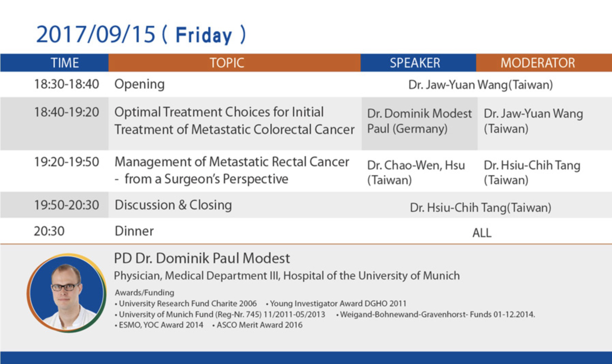The image size is (612, 364).
Task: Click the ALL entry for Dinner
Action: pyautogui.click(x=482, y=233)
